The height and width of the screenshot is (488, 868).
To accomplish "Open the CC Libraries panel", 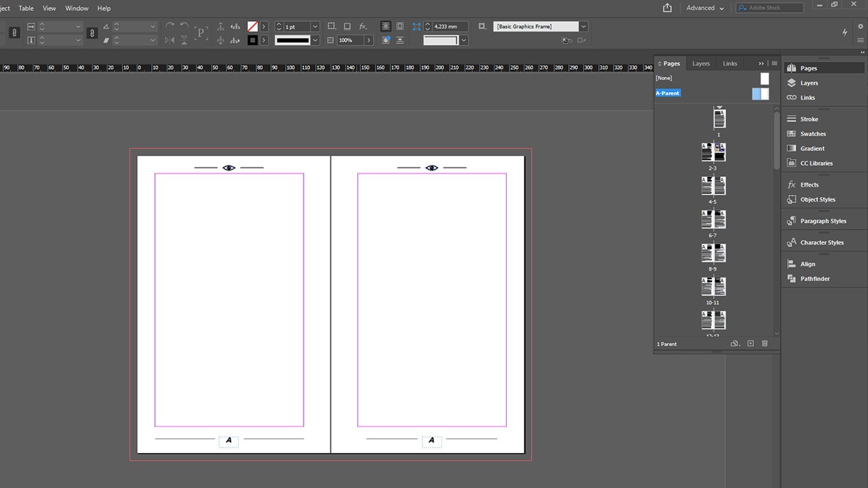I will (x=816, y=163).
